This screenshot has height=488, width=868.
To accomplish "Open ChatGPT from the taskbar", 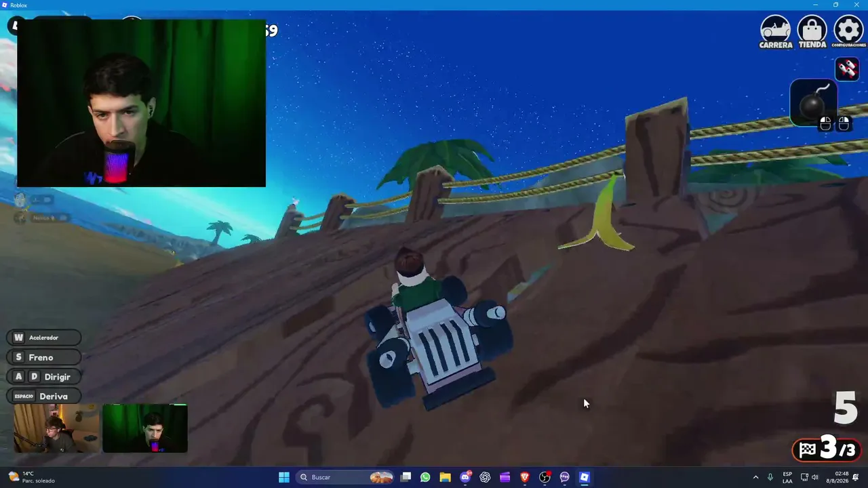I will pyautogui.click(x=485, y=477).
